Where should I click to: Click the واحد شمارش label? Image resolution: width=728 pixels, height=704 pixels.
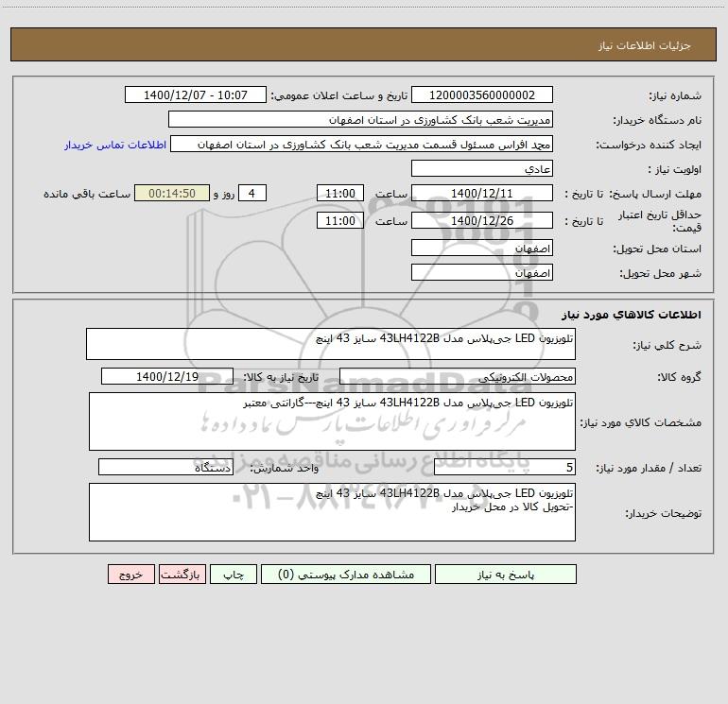click(285, 468)
